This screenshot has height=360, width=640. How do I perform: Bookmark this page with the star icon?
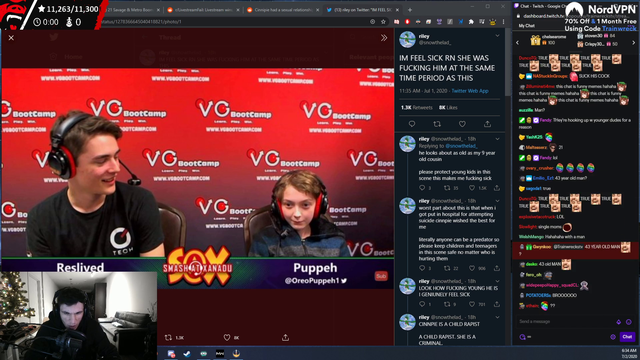pyautogui.click(x=383, y=22)
